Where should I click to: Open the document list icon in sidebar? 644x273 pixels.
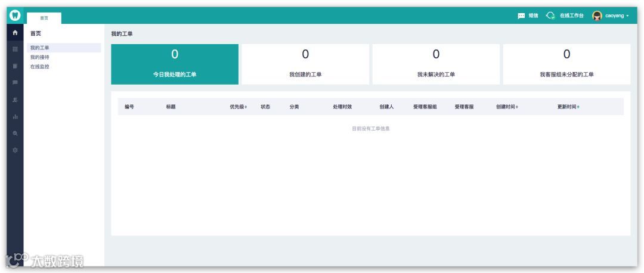[15, 66]
